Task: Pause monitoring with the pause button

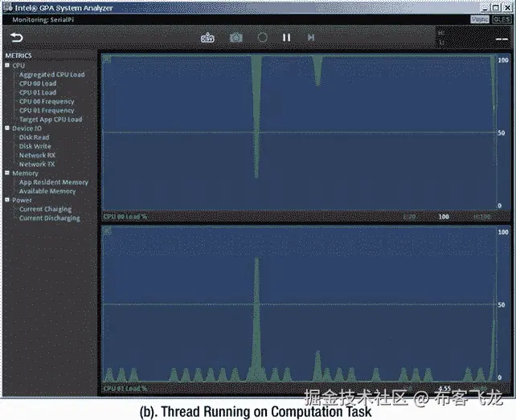Action: click(x=287, y=38)
